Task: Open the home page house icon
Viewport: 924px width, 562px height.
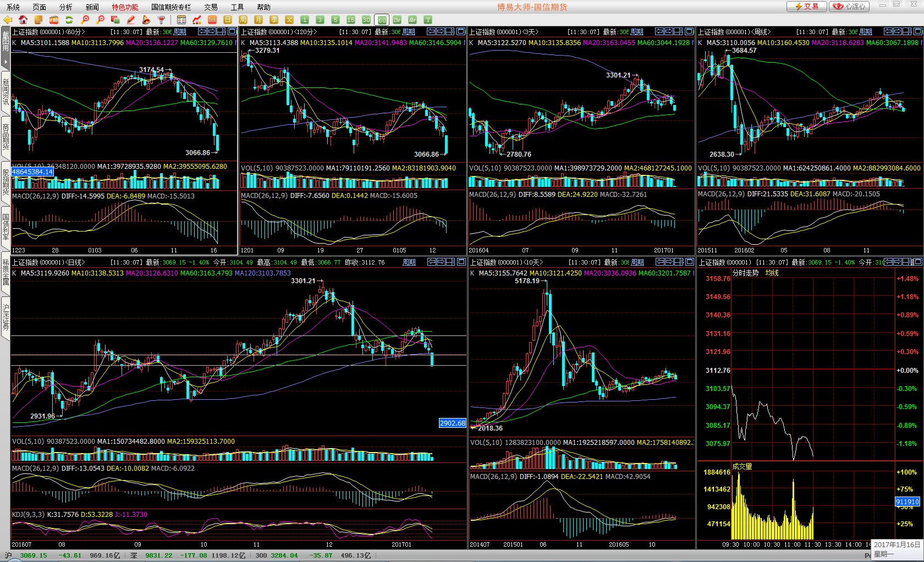Action: click(23, 20)
